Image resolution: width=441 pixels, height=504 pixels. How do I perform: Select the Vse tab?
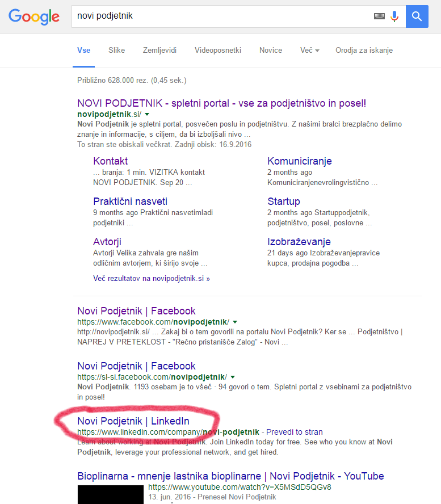(x=83, y=50)
